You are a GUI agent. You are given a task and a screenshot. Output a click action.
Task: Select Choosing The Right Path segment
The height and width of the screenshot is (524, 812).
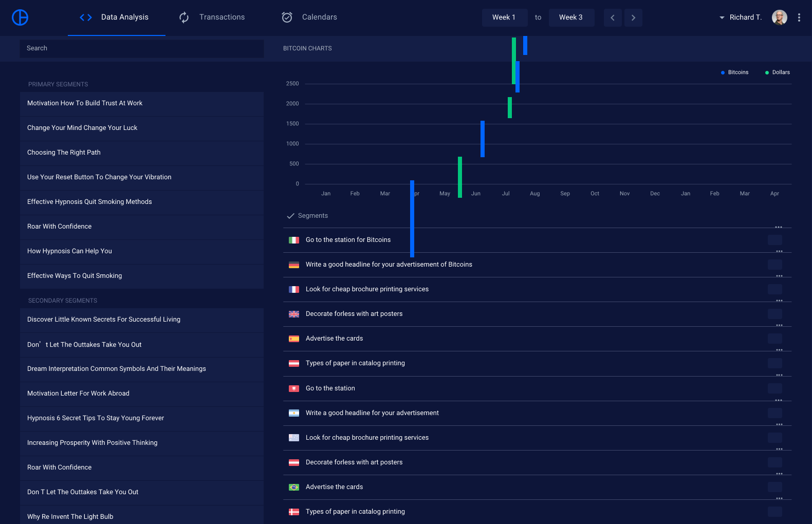[x=142, y=153]
